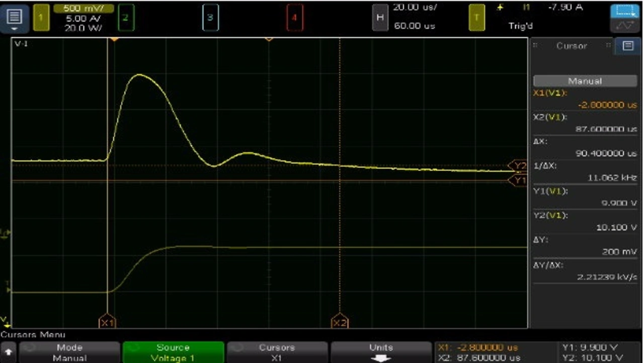Open the Cursors X1 selection softkey
The image size is (644, 363).
click(277, 352)
